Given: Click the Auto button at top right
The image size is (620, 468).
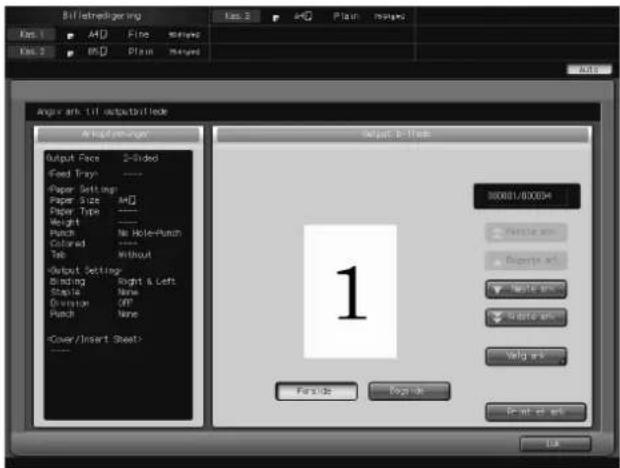Looking at the screenshot, I should tap(589, 70).
